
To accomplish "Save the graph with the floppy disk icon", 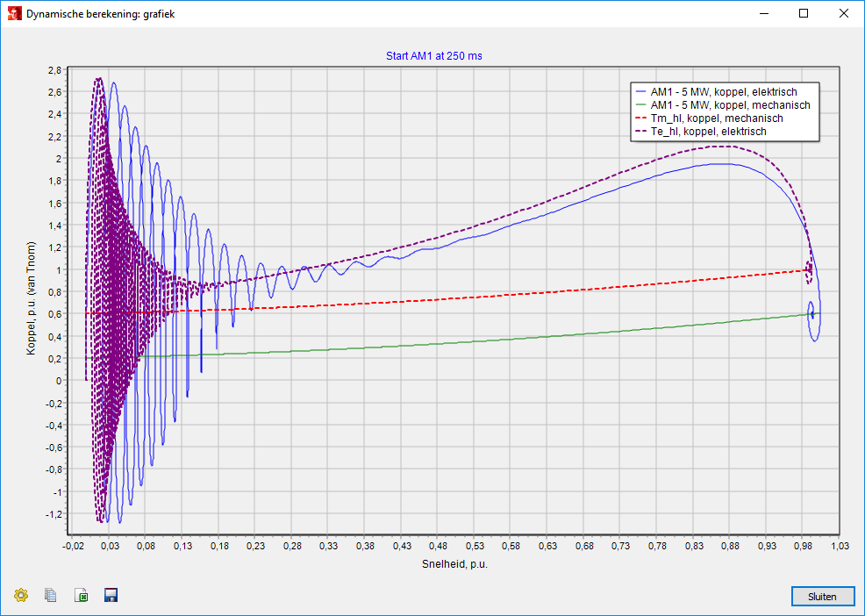I will [111, 596].
